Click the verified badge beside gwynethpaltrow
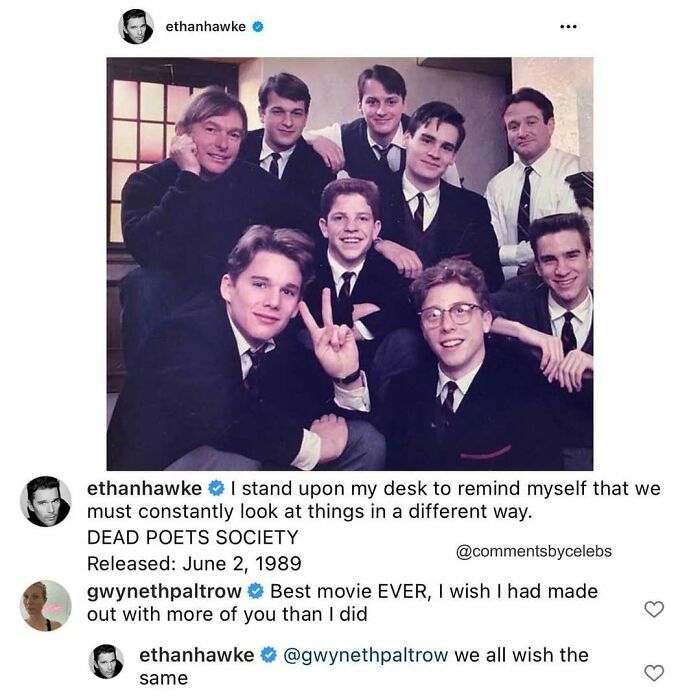The image size is (700, 700). click(x=255, y=591)
